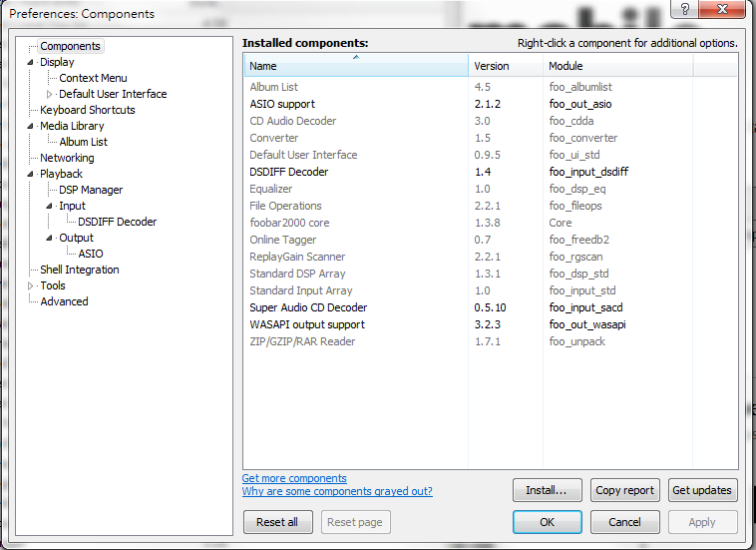Collapse the Media Library node
Image resolution: width=756 pixels, height=550 pixels.
coord(30,126)
